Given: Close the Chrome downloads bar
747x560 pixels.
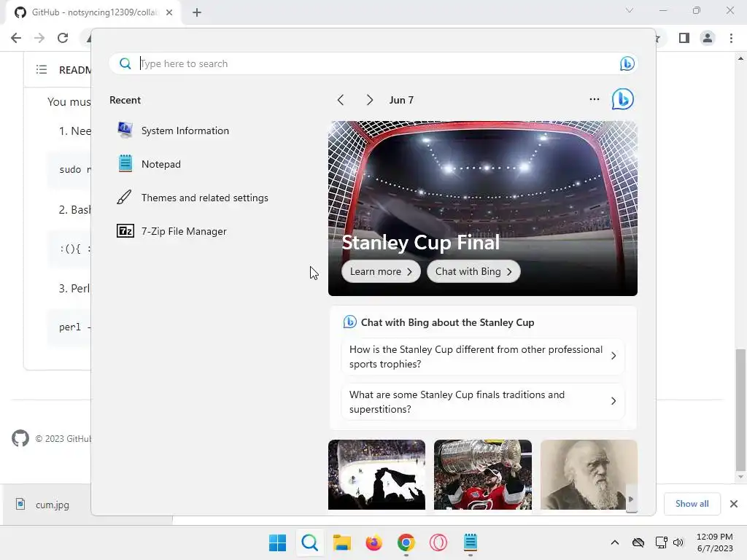Looking at the screenshot, I should (734, 504).
